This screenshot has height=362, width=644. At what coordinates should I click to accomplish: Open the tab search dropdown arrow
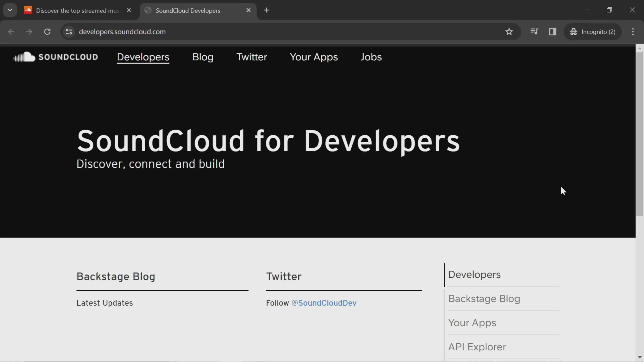coord(10,10)
